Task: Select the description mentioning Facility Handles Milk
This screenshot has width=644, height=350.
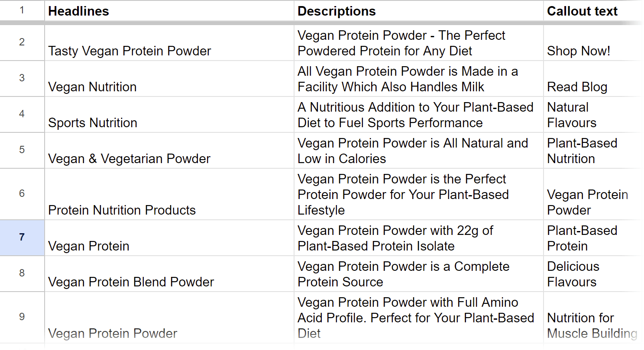Action: click(418, 79)
